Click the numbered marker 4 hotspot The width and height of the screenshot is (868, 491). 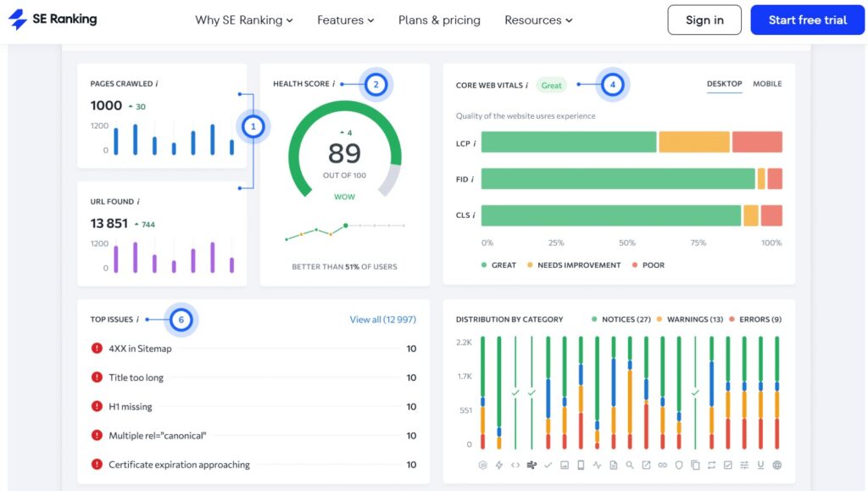(612, 85)
